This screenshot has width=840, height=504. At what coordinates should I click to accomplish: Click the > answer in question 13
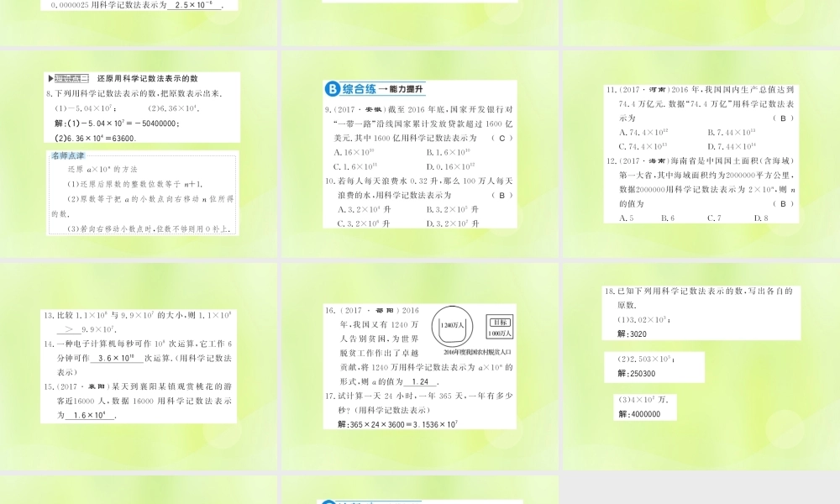click(x=69, y=329)
